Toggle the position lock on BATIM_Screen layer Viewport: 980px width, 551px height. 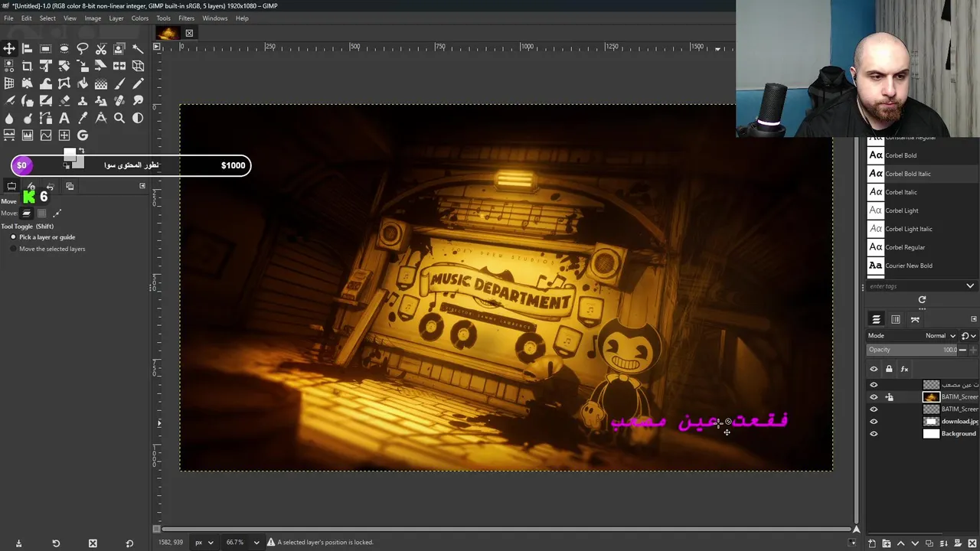[889, 397]
